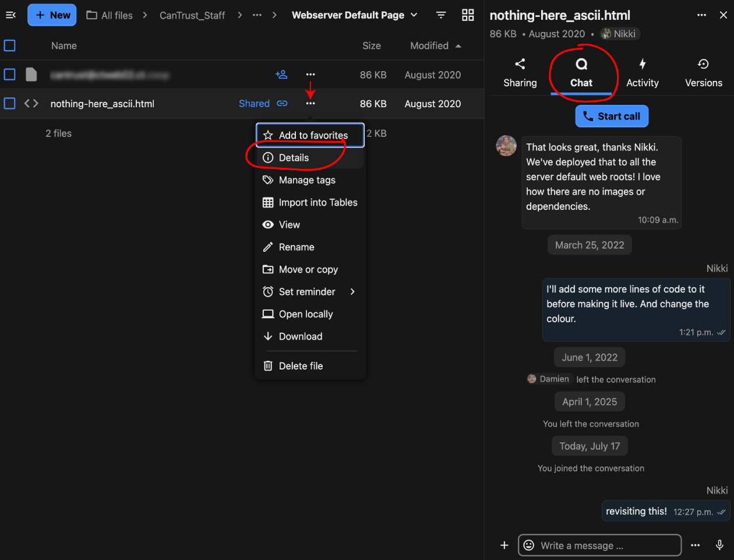Switch to the Sharing tab
Screen dimensions: 734x560
click(x=520, y=73)
